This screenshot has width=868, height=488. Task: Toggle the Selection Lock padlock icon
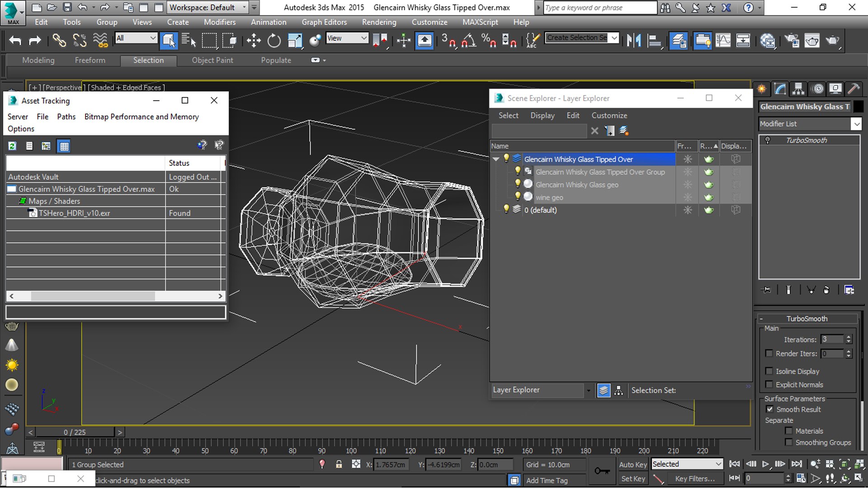tap(339, 464)
